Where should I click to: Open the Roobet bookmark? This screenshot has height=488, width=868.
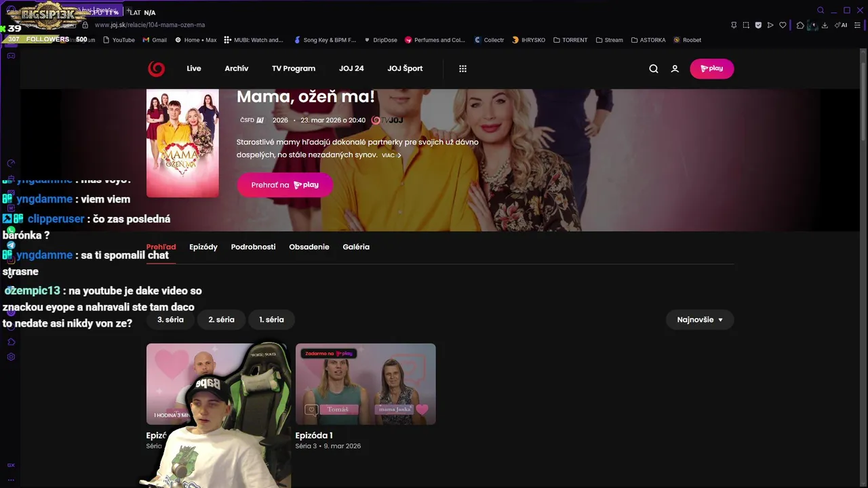688,40
